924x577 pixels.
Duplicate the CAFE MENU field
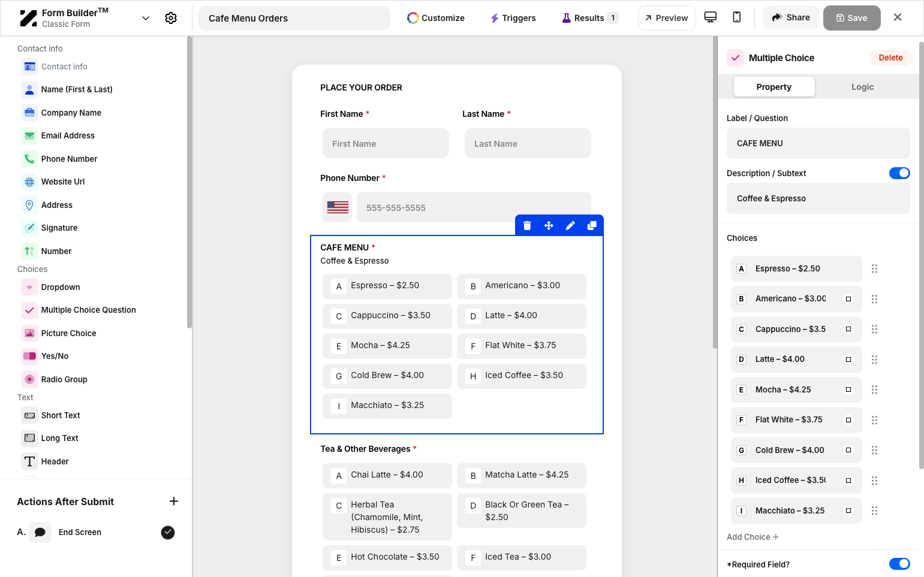[592, 225]
